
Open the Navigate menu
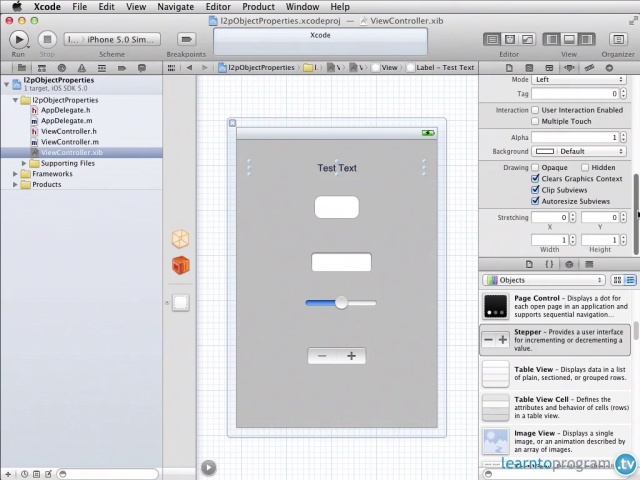[176, 7]
